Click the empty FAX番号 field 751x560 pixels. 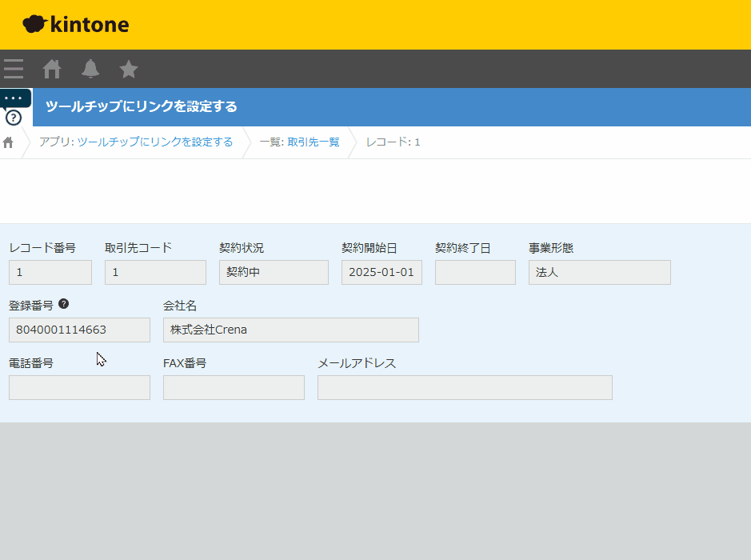[x=234, y=387]
